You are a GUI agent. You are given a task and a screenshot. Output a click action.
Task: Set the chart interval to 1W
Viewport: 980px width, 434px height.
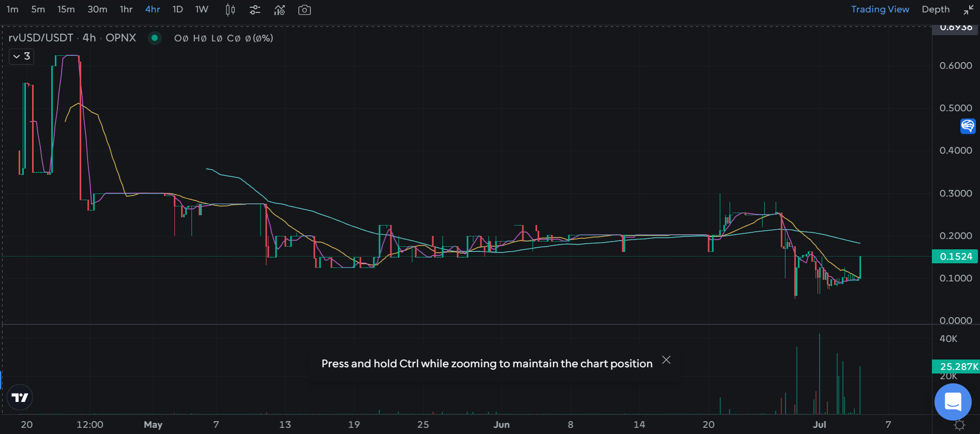[x=202, y=9]
